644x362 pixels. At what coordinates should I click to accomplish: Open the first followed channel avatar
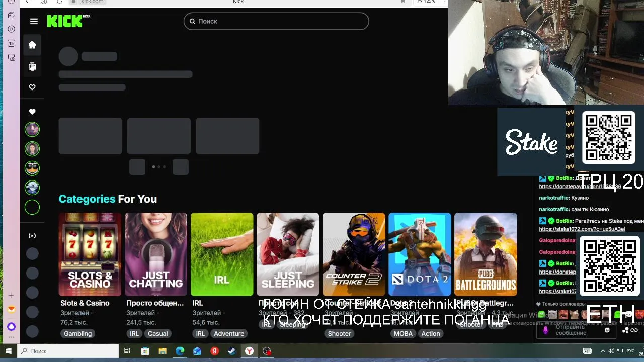tap(32, 129)
